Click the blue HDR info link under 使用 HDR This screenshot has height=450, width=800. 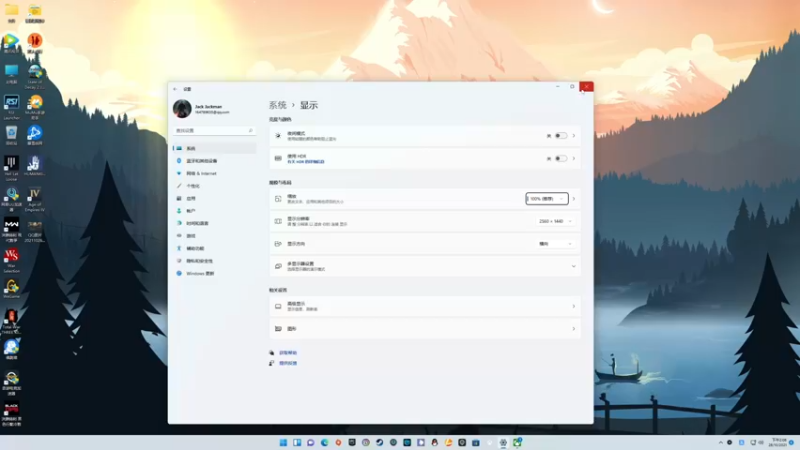(306, 162)
